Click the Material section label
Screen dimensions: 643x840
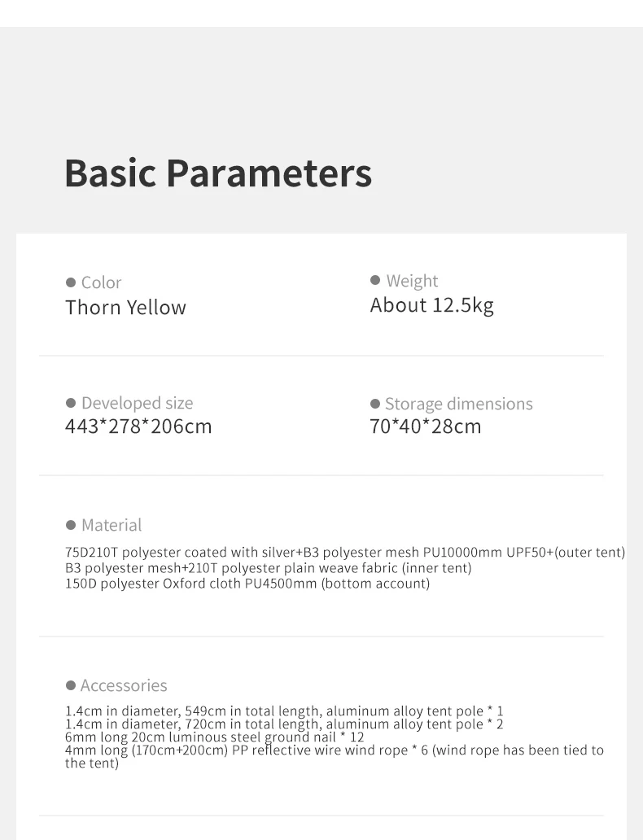(x=112, y=525)
